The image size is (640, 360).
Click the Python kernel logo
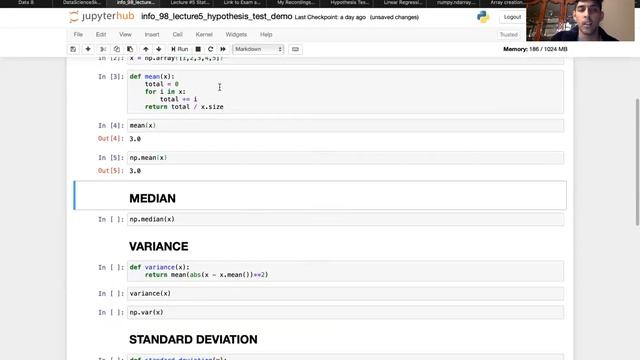483,17
